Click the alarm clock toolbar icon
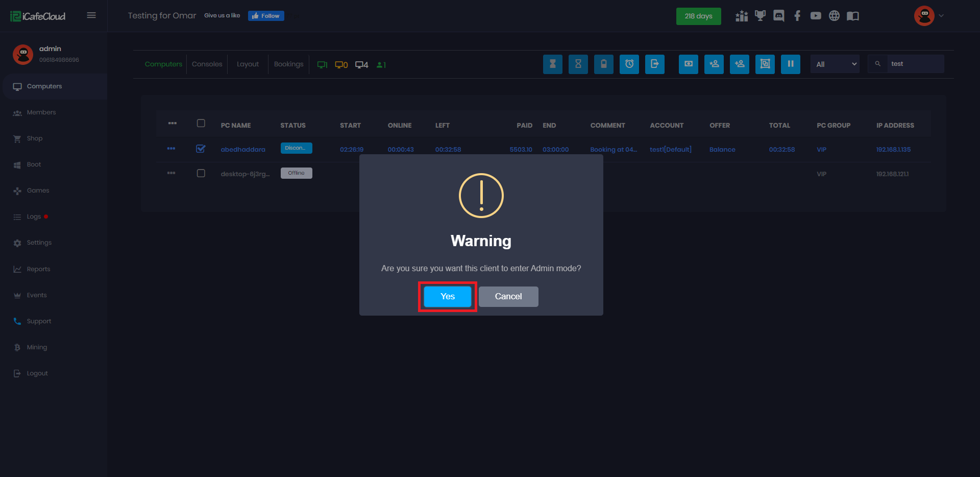Image resolution: width=980 pixels, height=477 pixels. [629, 64]
